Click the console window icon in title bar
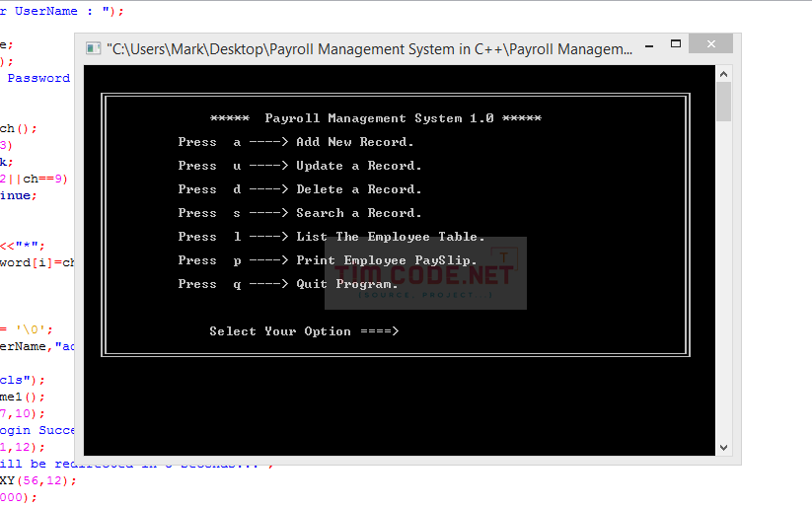Image resolution: width=812 pixels, height=507 pixels. point(93,48)
